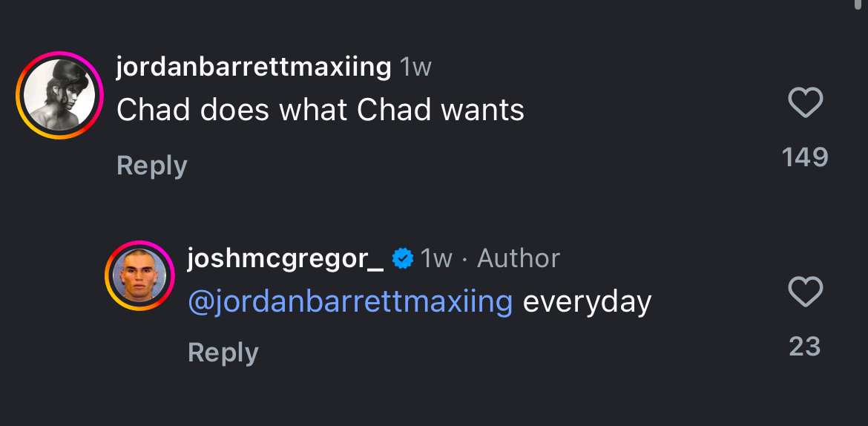The width and height of the screenshot is (868, 426).
Task: Follow the blue @jordanbarrettmaxiing mention
Action: (x=350, y=302)
